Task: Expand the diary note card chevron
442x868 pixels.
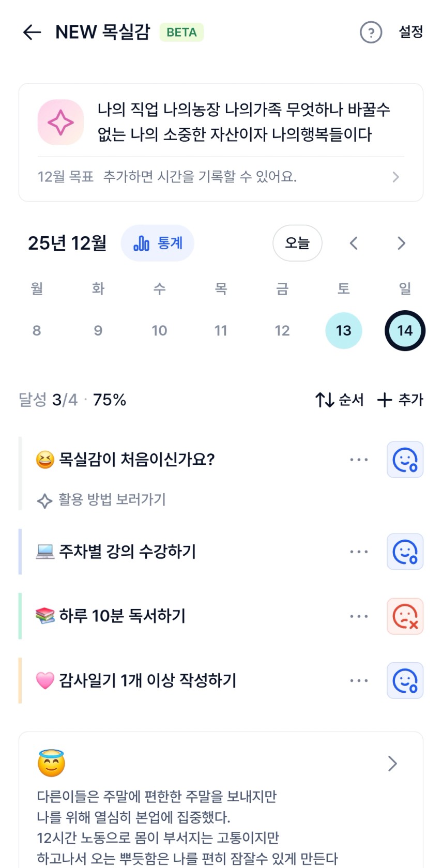Action: (392, 764)
